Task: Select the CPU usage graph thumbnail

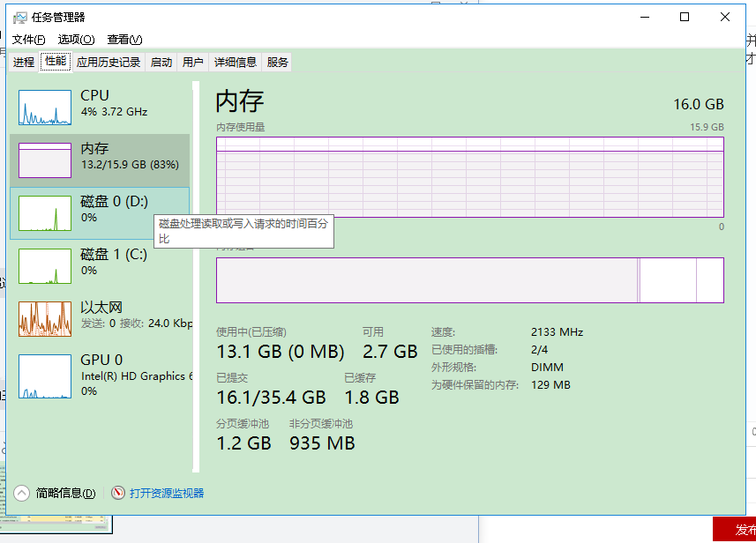Action: click(x=45, y=107)
